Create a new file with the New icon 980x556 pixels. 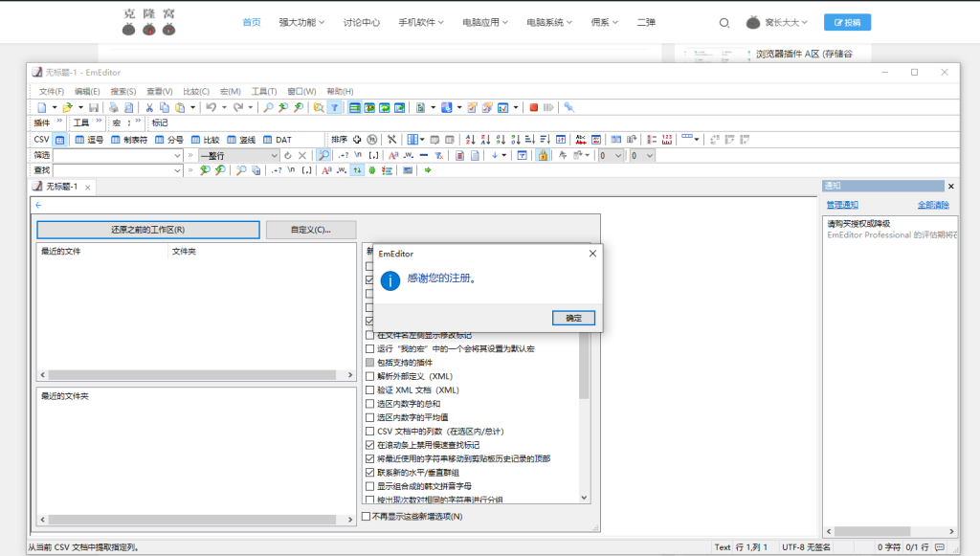pyautogui.click(x=42, y=107)
